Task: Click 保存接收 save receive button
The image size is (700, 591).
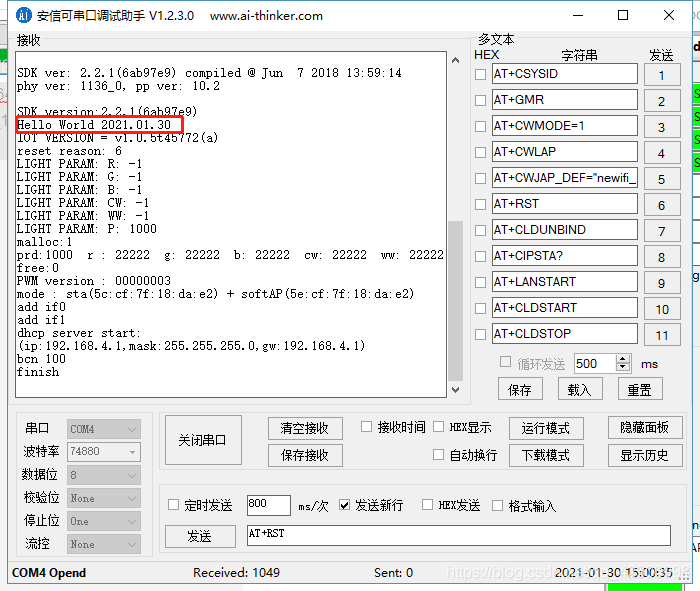Action: (305, 455)
